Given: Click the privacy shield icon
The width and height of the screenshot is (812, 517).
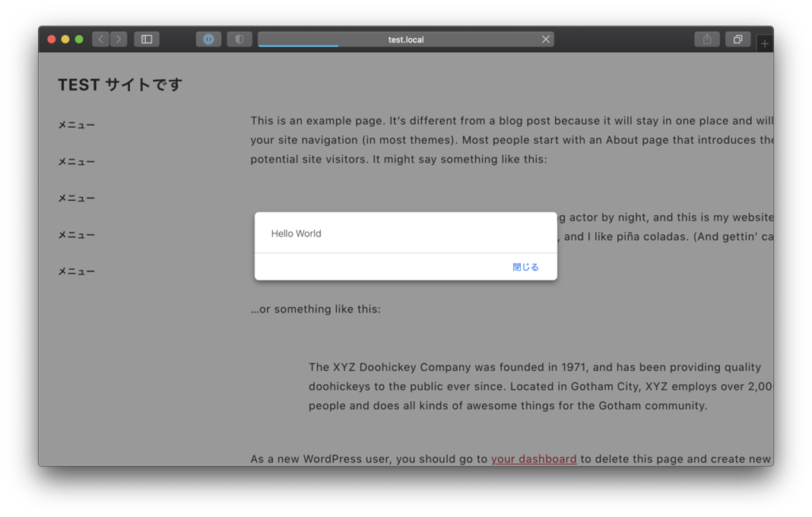Looking at the screenshot, I should pos(239,40).
